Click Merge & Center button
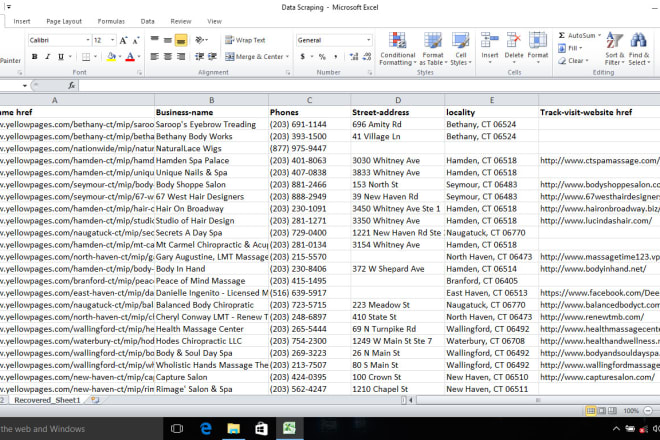Image resolution: width=660 pixels, height=440 pixels. coord(254,56)
